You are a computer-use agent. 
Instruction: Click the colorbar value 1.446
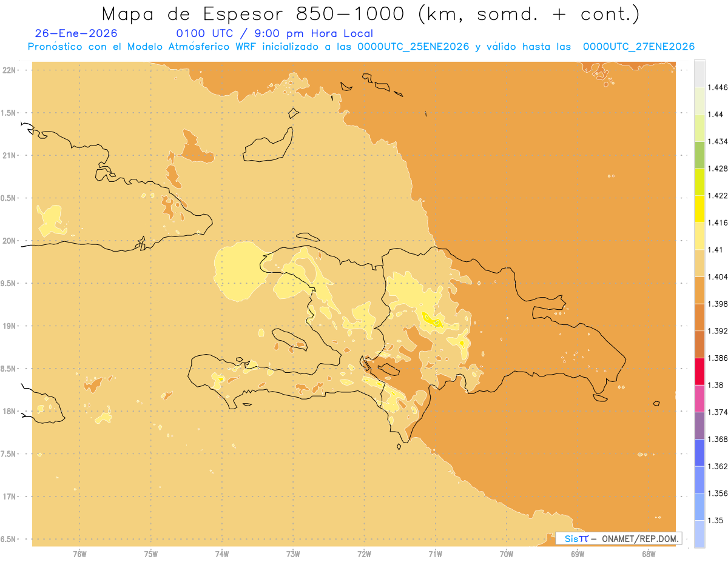[717, 87]
